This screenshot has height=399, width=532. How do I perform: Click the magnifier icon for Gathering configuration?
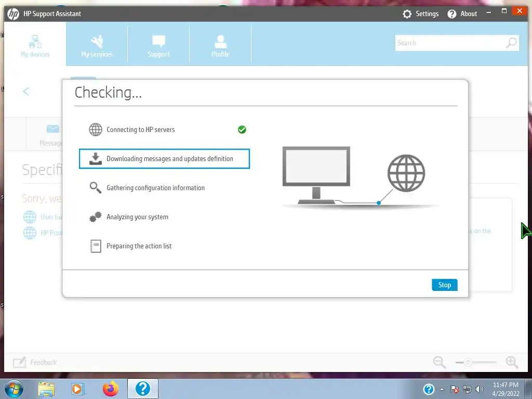tap(96, 188)
